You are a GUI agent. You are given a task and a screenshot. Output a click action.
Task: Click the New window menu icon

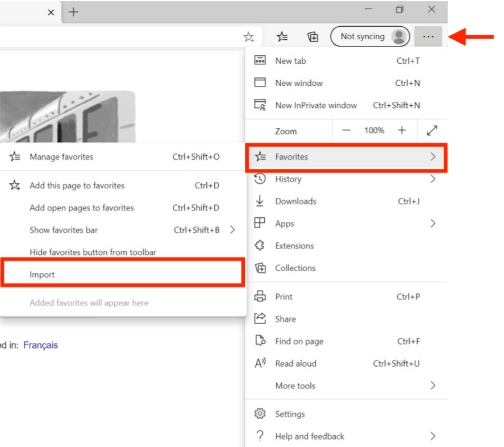click(260, 82)
